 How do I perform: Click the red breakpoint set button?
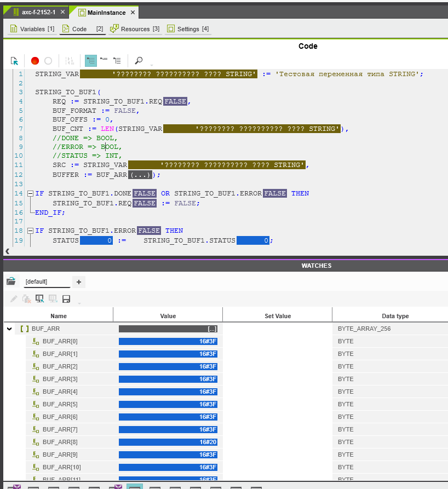(35, 61)
